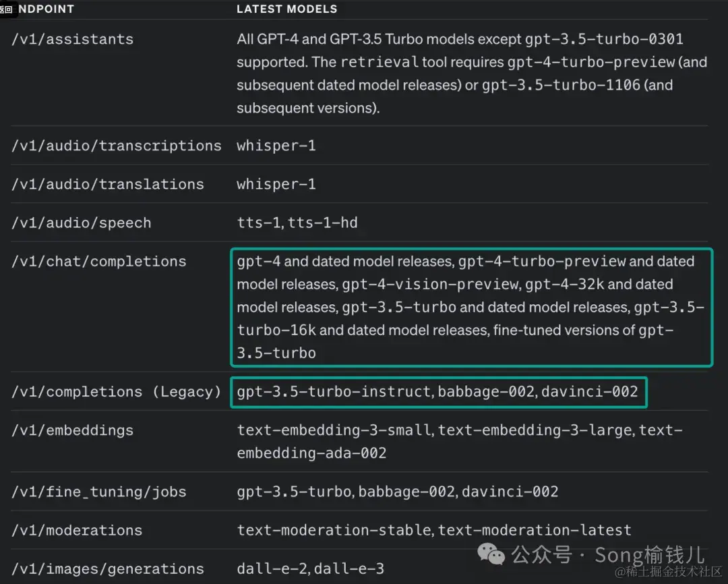
Task: Select the /v1/completions (Legacy) endpoint cell
Action: (x=117, y=392)
